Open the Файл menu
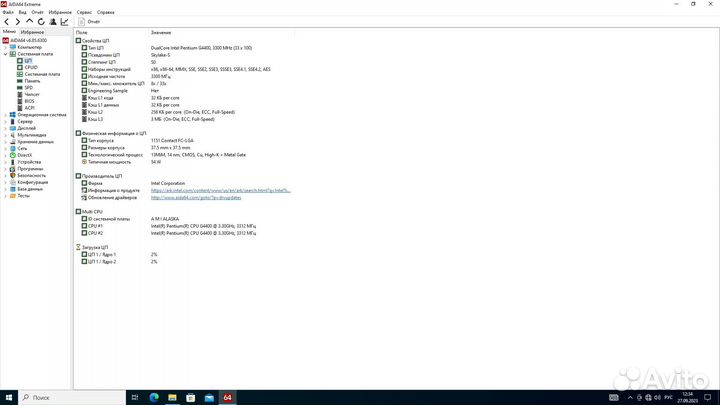Viewport: 720px width, 405px height. (8, 12)
